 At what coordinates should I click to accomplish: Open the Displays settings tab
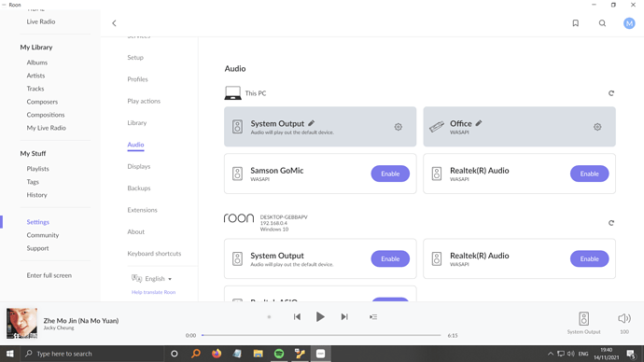pos(139,166)
